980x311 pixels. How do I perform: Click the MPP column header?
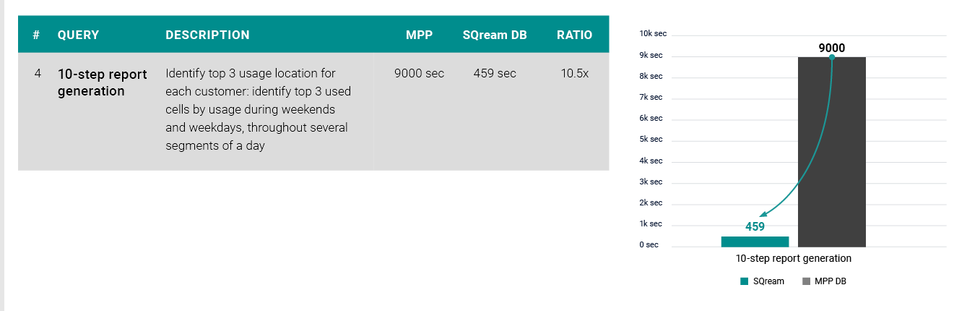(420, 35)
